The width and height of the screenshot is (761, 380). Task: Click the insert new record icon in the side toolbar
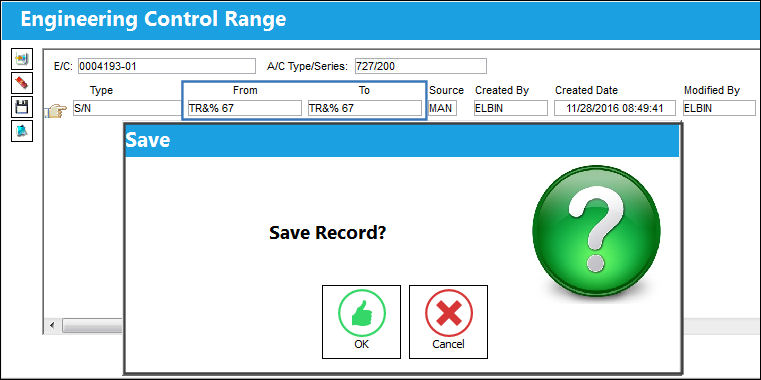pyautogui.click(x=22, y=60)
